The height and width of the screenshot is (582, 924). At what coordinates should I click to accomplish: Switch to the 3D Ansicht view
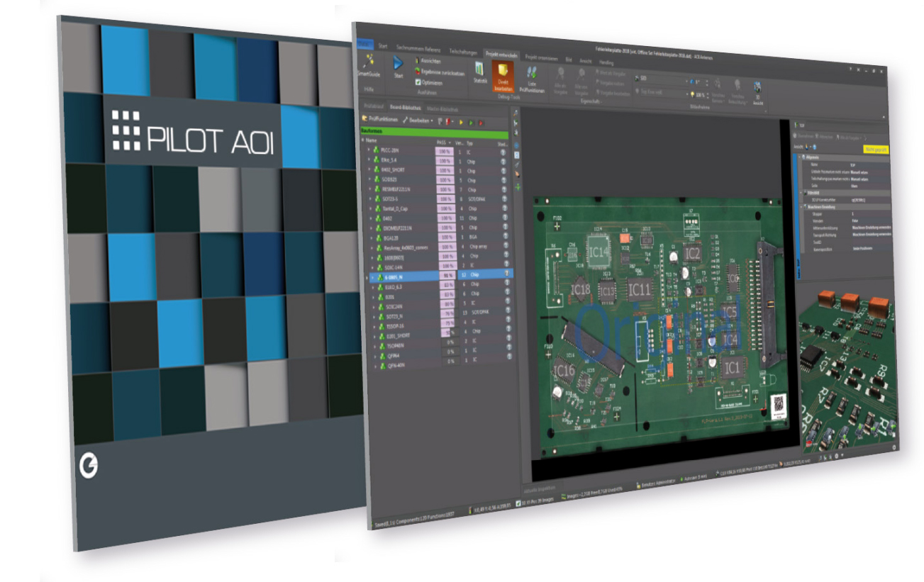click(757, 89)
